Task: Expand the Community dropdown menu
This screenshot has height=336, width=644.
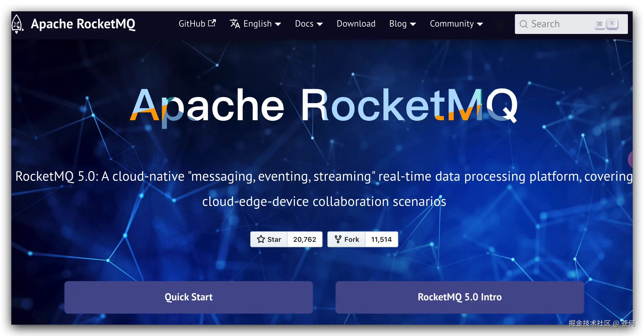Action: coord(456,24)
